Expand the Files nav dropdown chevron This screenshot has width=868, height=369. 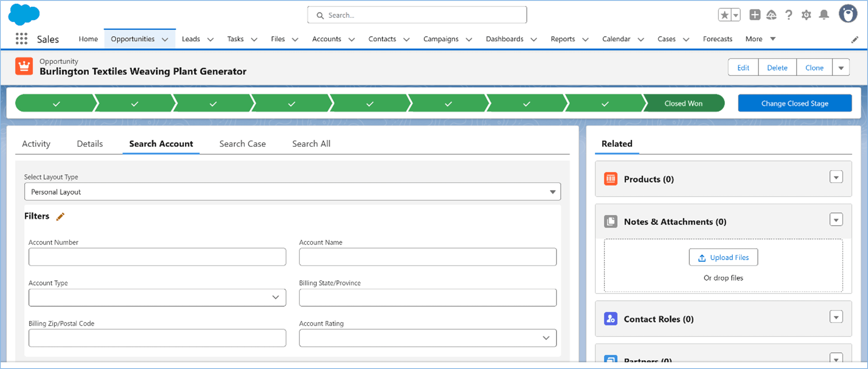click(295, 39)
